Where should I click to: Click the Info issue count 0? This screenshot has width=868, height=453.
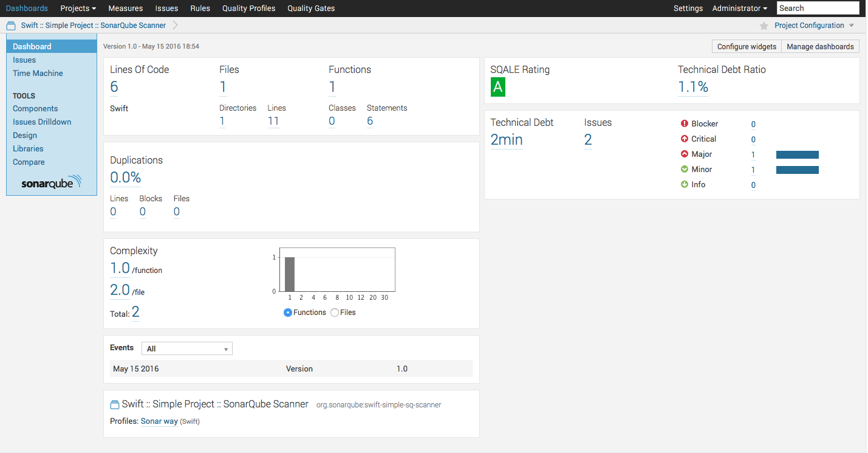coord(753,185)
